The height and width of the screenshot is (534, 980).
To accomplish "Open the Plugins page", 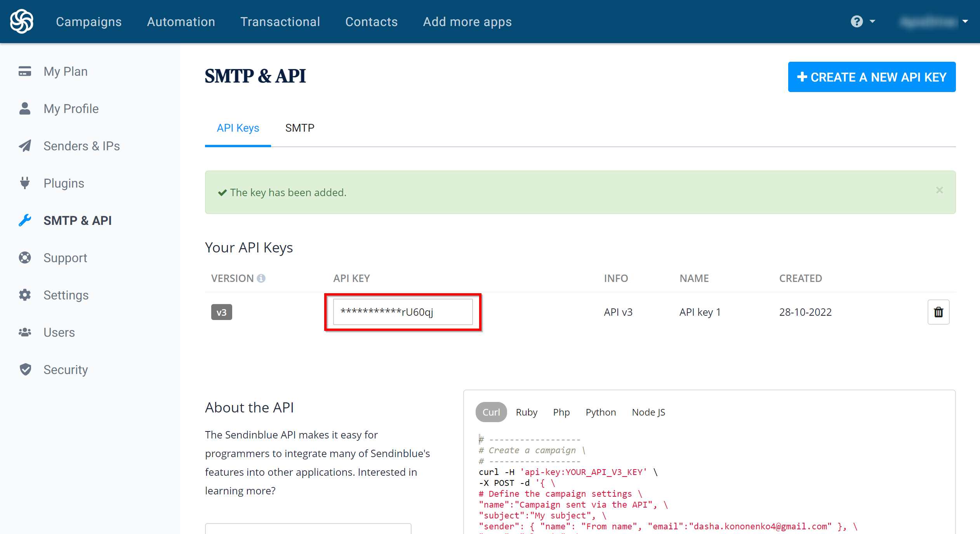I will [x=64, y=183].
